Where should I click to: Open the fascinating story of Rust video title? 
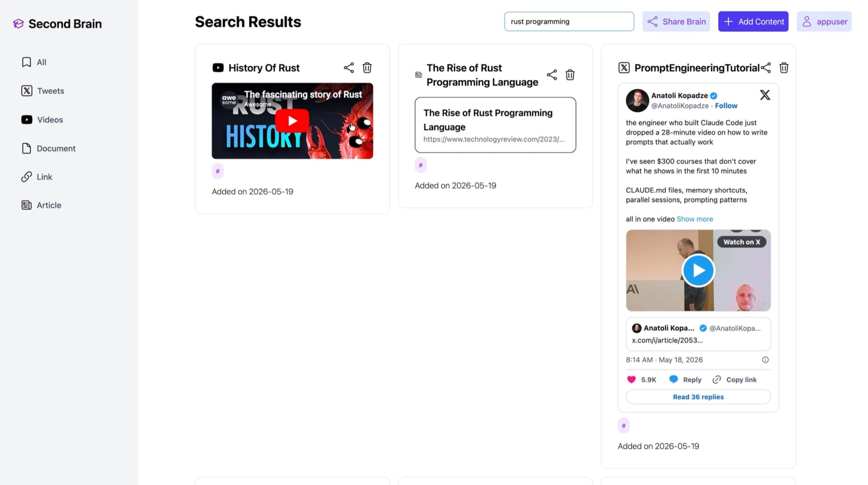[x=303, y=94]
